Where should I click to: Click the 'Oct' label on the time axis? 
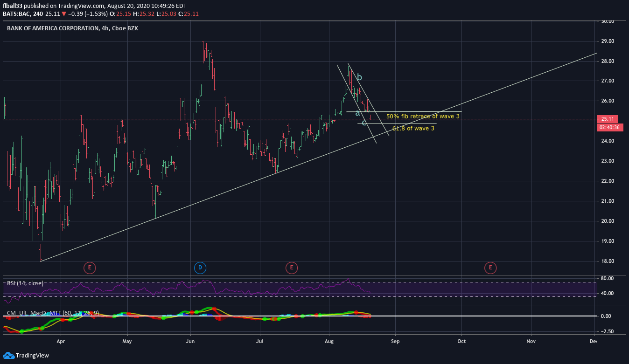point(461,341)
